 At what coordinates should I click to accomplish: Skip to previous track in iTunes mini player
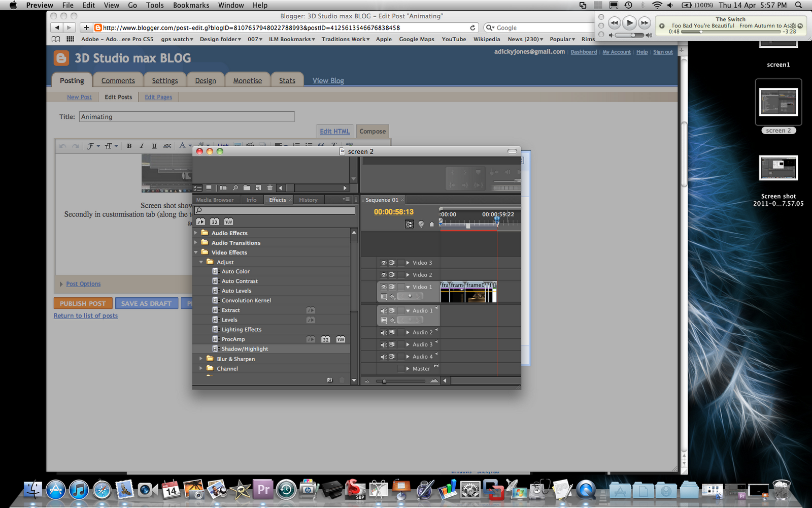pos(614,23)
